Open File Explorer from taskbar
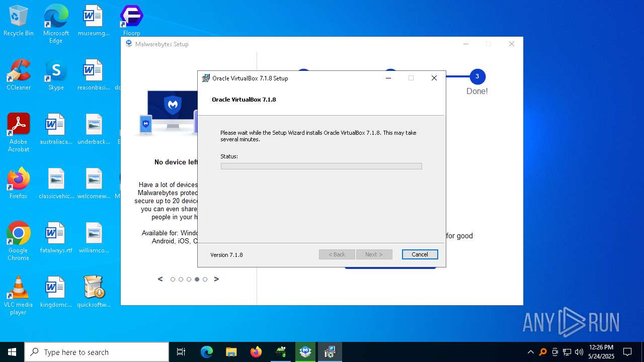The width and height of the screenshot is (644, 362). click(231, 352)
